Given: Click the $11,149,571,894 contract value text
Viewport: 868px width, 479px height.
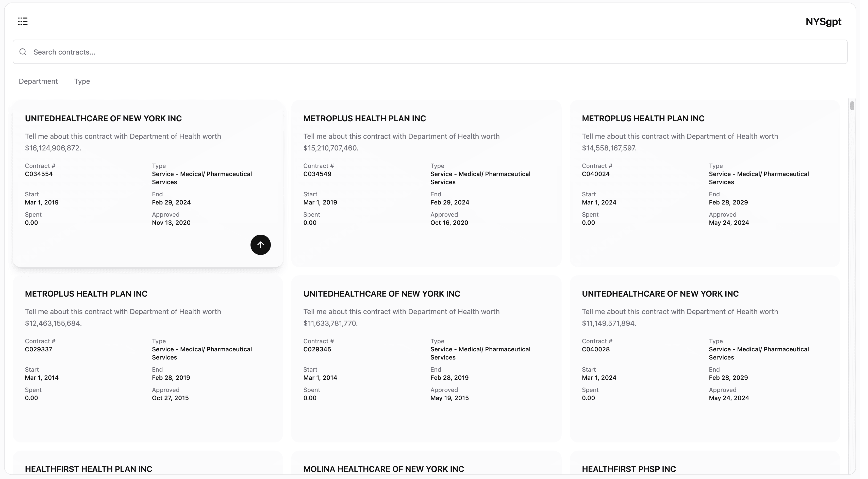Looking at the screenshot, I should (x=609, y=323).
